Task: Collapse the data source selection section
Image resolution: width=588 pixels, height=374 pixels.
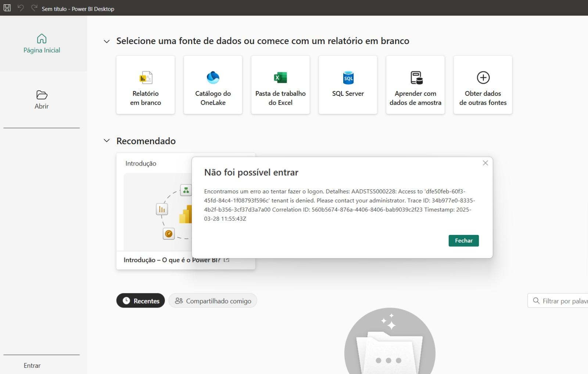Action: [106, 41]
